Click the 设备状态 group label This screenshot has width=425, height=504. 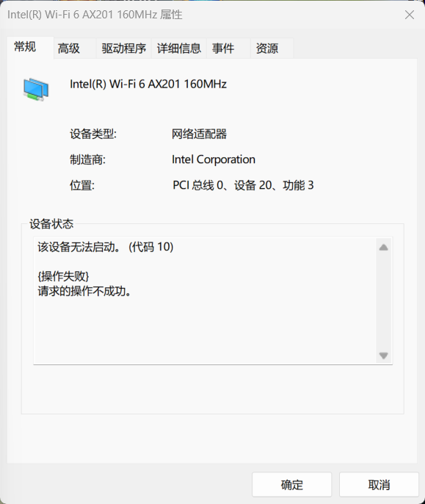(x=51, y=224)
